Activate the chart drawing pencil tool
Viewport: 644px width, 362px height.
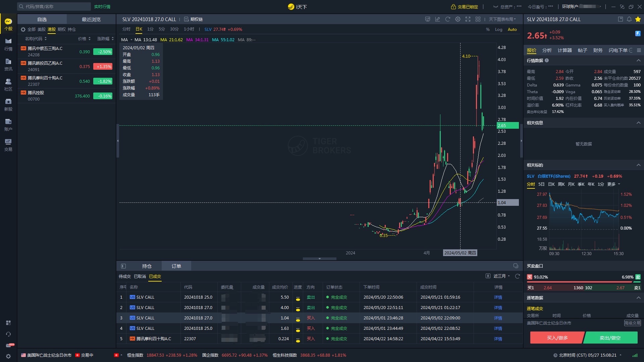pos(438,19)
